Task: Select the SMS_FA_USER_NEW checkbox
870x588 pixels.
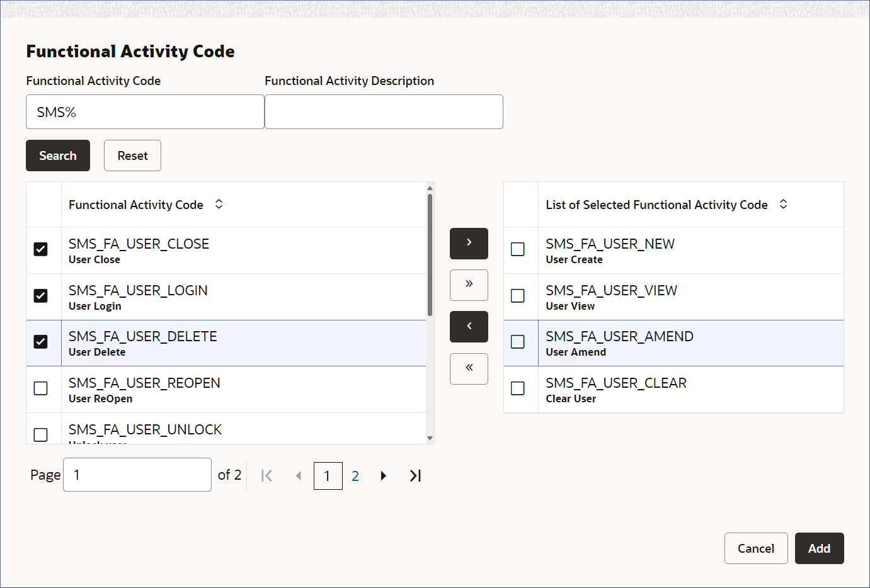Action: [x=518, y=249]
